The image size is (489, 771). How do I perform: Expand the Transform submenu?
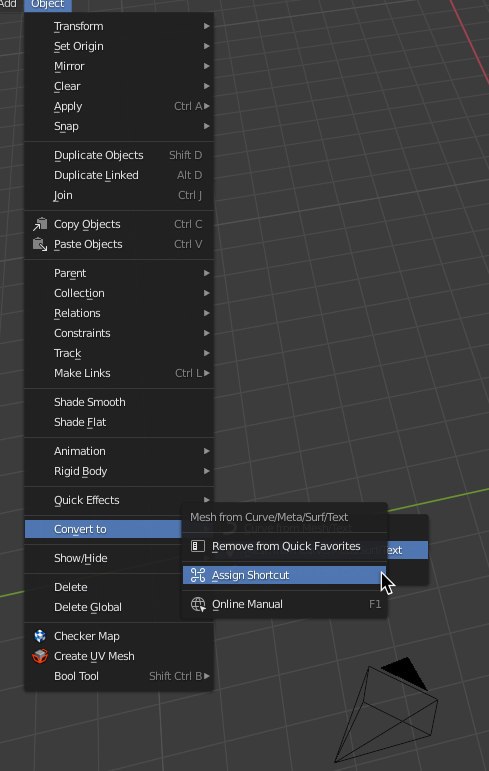point(119,26)
